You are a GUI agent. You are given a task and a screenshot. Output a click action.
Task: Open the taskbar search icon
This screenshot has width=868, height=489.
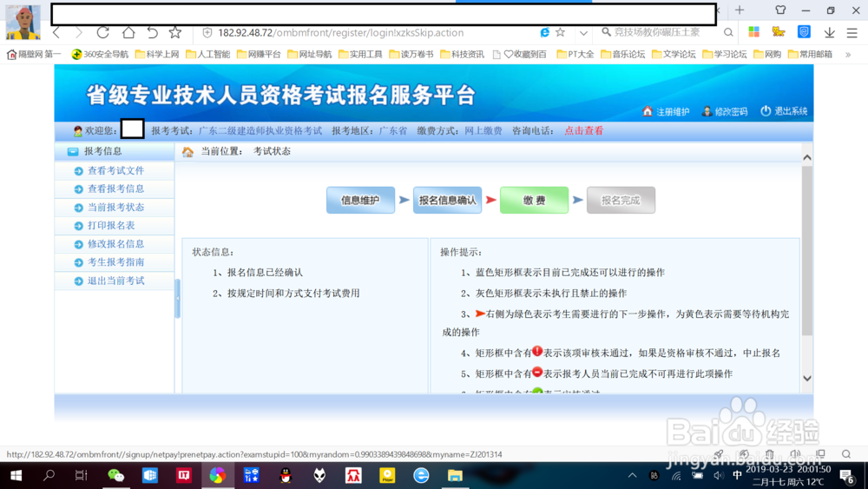pyautogui.click(x=49, y=475)
